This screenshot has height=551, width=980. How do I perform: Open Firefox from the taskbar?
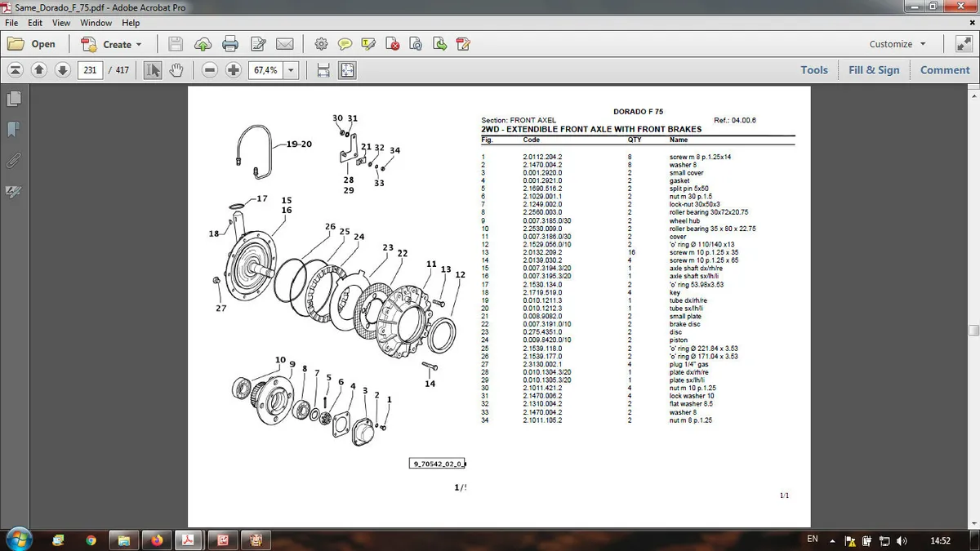coord(156,540)
